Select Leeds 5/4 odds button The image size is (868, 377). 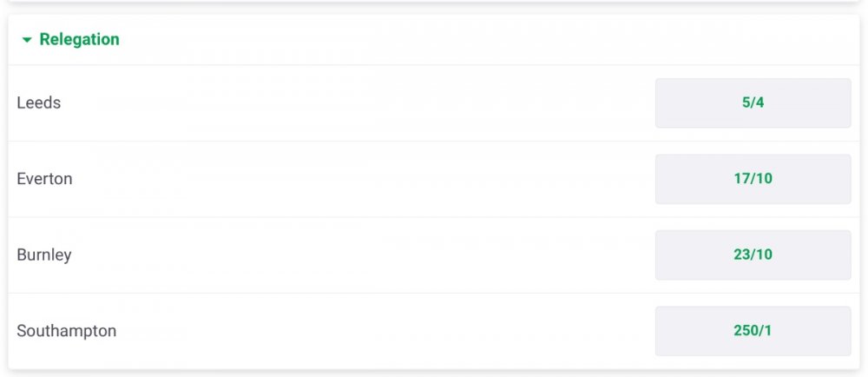click(x=753, y=103)
